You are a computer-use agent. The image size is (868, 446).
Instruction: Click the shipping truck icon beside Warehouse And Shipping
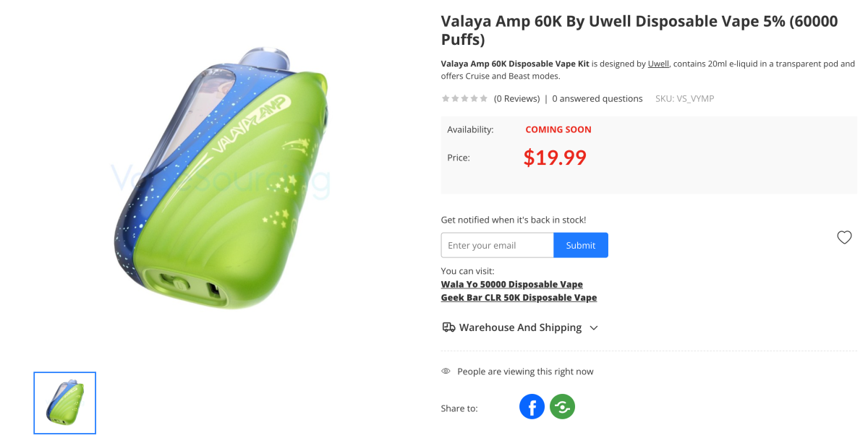[448, 327]
